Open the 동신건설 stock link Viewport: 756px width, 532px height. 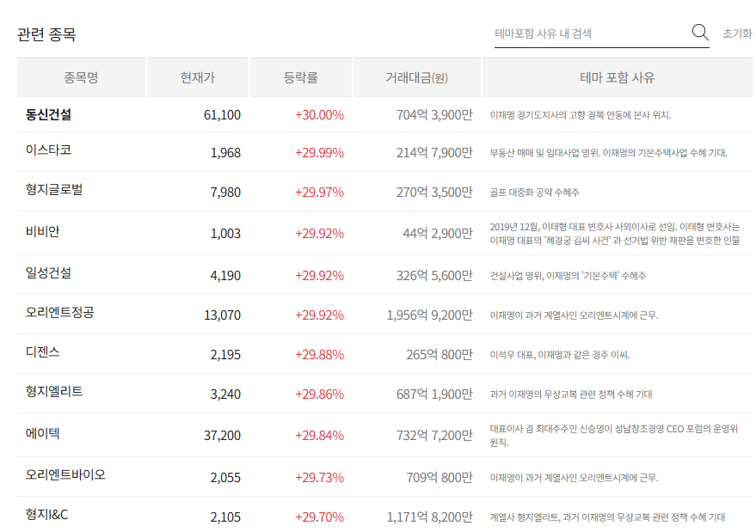click(x=48, y=114)
